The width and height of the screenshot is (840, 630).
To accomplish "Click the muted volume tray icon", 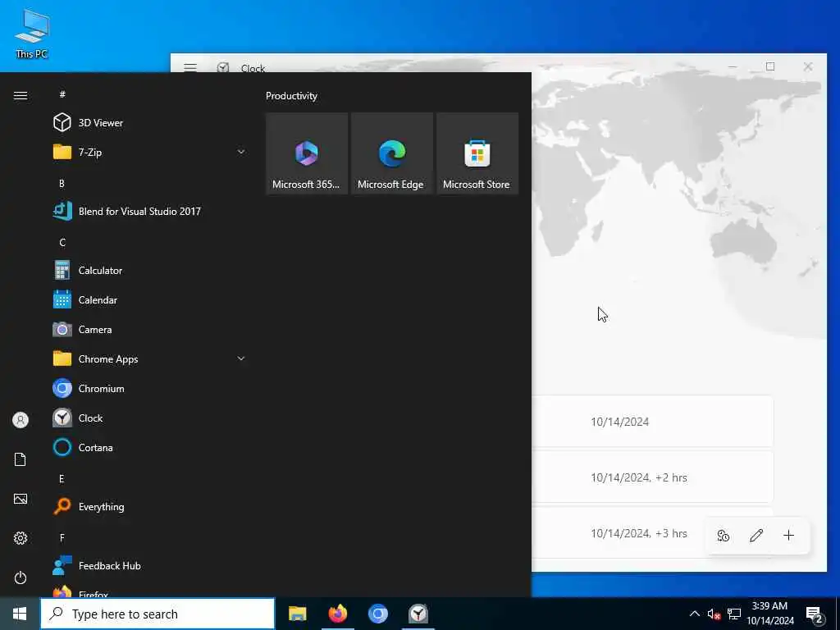I will click(714, 614).
